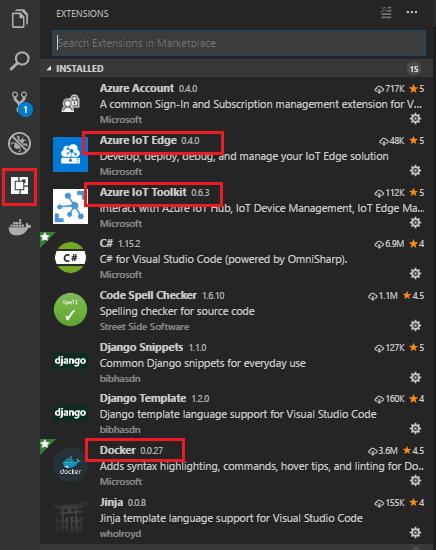Open the manage gear for Azure IoT Toolkit

[x=416, y=223]
